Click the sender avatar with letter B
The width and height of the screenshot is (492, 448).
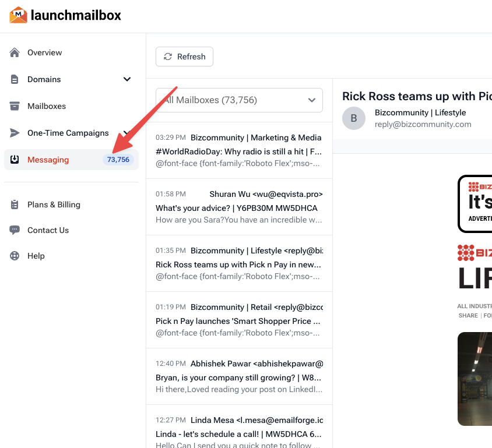pos(354,118)
